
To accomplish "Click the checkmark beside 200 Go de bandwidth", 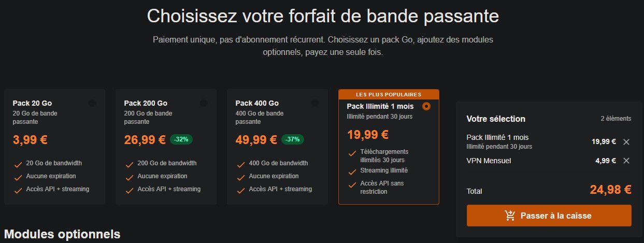I will tap(130, 164).
